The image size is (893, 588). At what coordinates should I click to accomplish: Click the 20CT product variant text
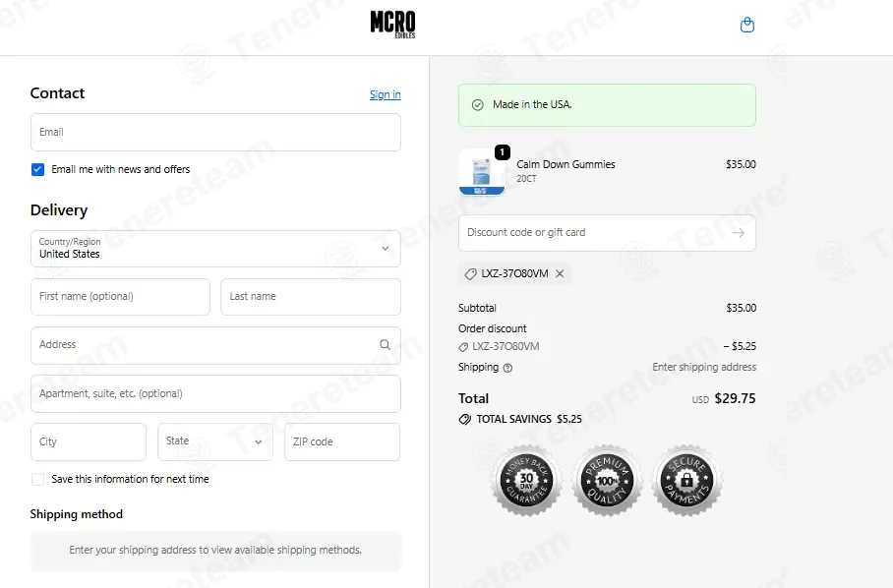[x=526, y=179]
